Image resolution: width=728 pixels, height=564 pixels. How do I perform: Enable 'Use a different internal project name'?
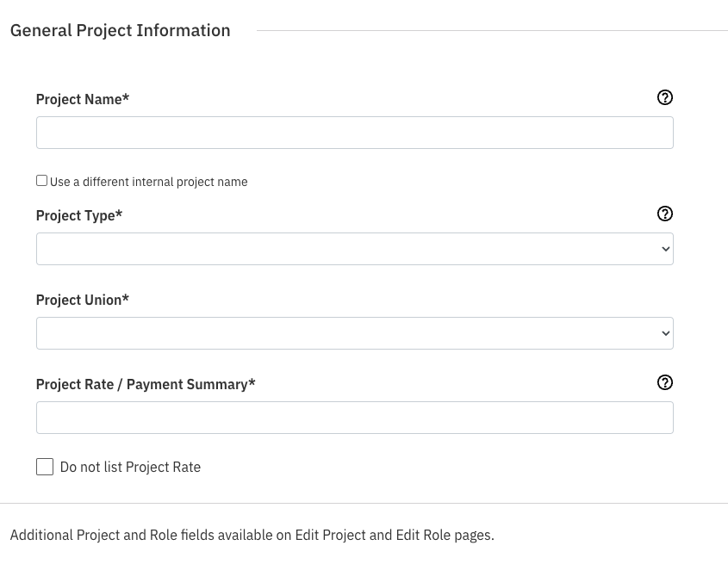(41, 181)
